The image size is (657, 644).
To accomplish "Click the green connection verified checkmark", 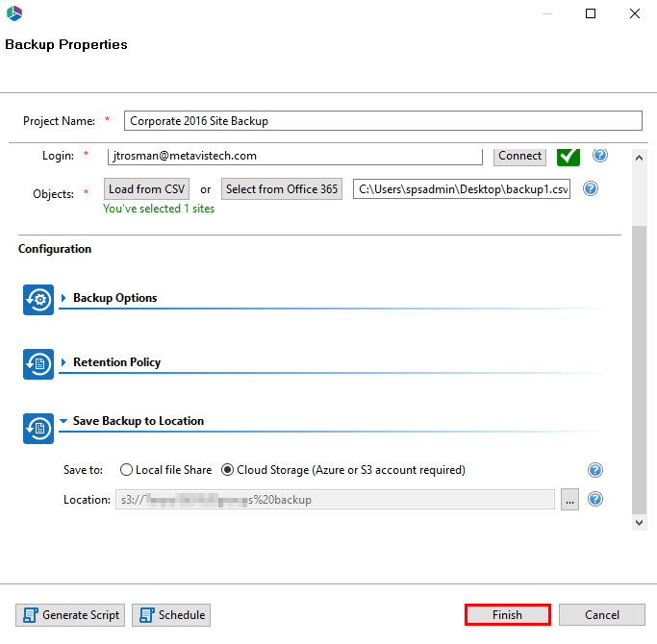I will pyautogui.click(x=569, y=156).
